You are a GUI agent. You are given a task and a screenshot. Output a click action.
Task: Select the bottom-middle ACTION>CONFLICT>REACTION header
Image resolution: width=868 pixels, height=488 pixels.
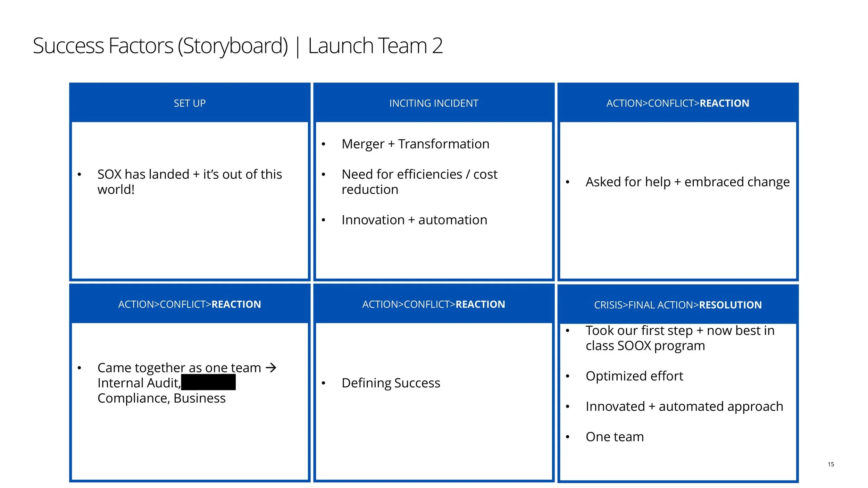[x=433, y=304]
